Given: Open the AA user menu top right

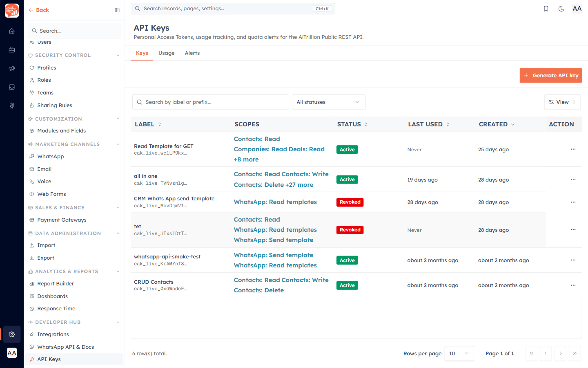Looking at the screenshot, I should click(577, 9).
